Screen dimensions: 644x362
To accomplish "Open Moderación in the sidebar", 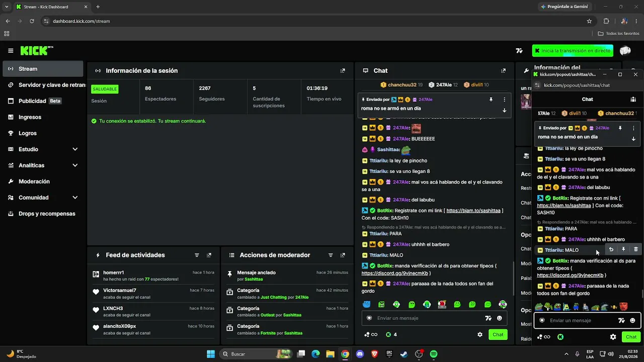I will point(43,182).
